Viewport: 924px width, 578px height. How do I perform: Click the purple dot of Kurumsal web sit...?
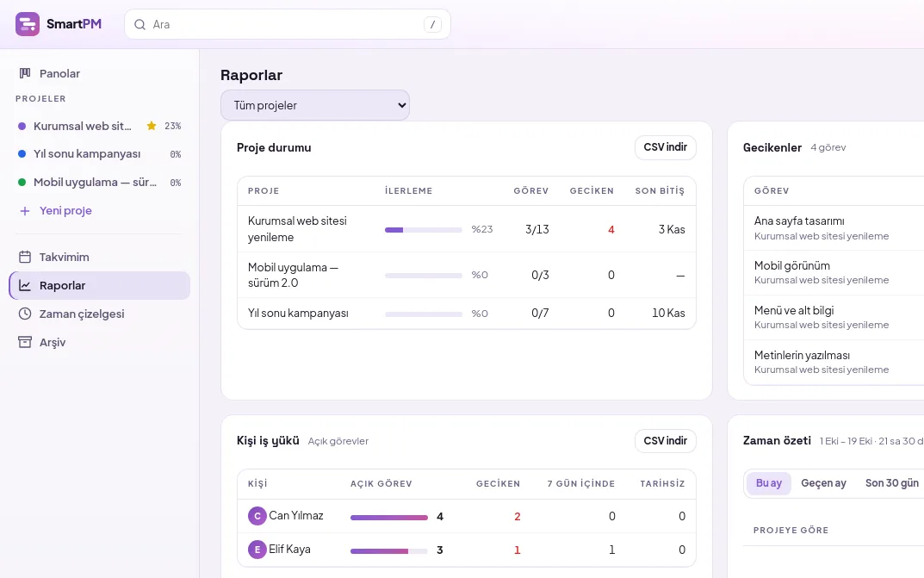(22, 126)
